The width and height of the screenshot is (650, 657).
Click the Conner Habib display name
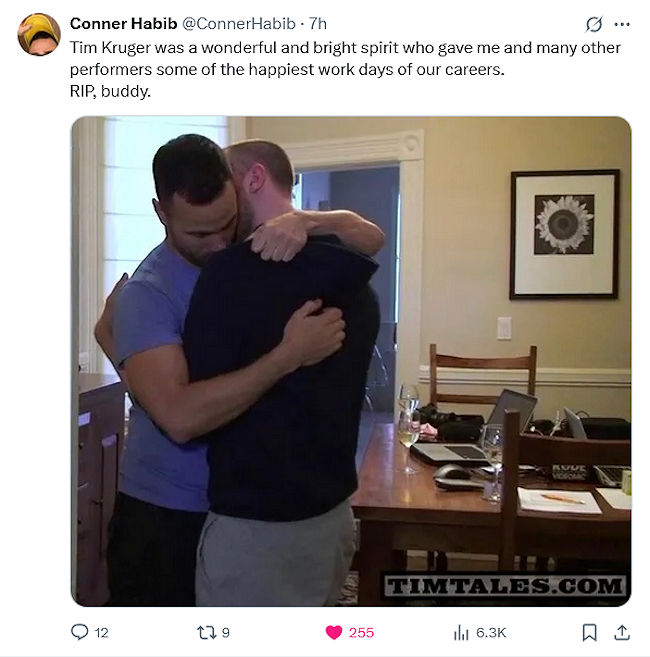(x=124, y=24)
